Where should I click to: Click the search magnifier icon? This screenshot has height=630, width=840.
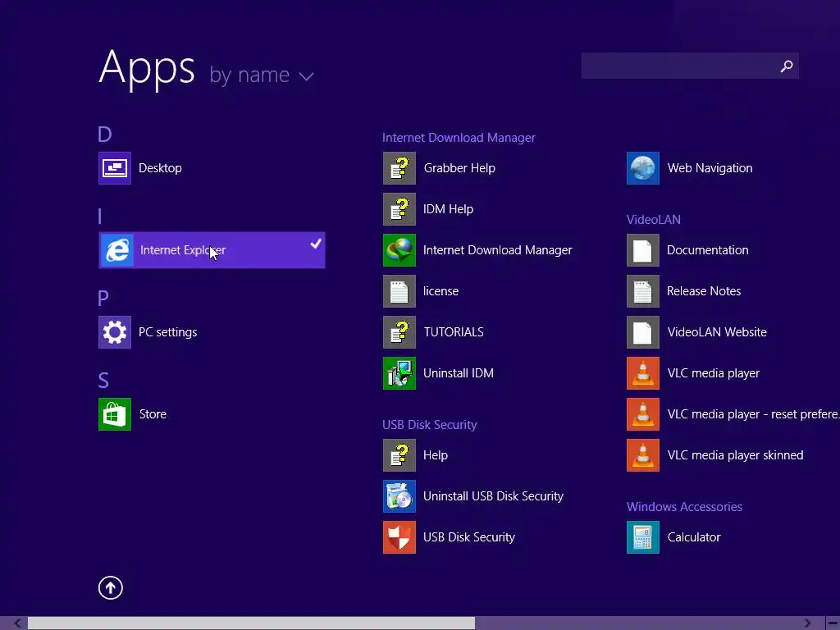[x=787, y=66]
